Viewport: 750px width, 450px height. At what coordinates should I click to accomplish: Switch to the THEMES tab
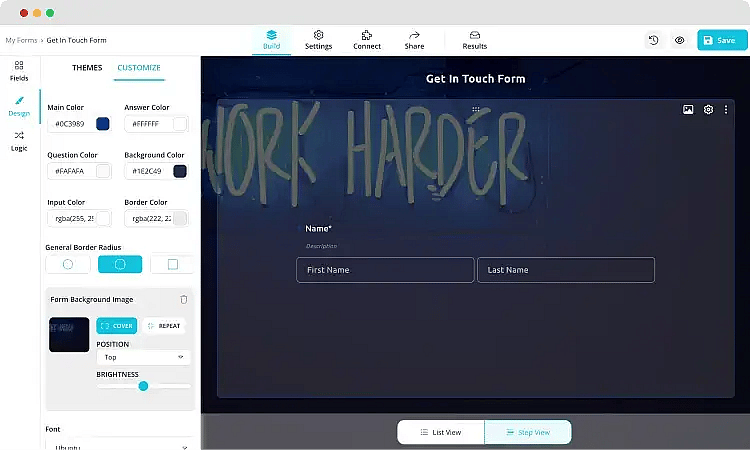coord(87,68)
